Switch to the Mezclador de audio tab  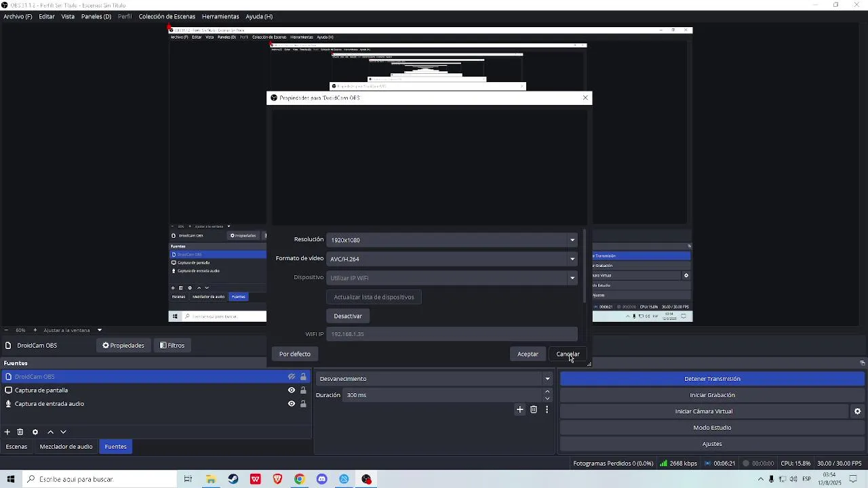point(66,447)
